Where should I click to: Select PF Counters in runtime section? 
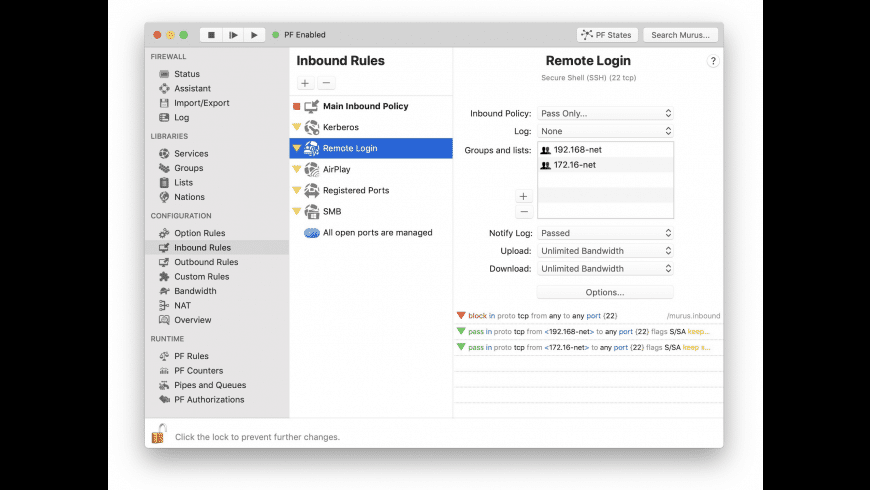[198, 371]
